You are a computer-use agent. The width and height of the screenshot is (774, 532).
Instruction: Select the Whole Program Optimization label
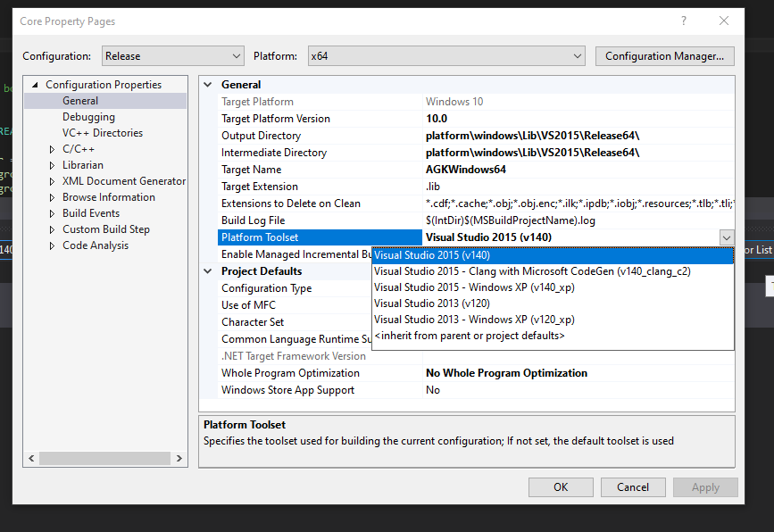point(290,373)
